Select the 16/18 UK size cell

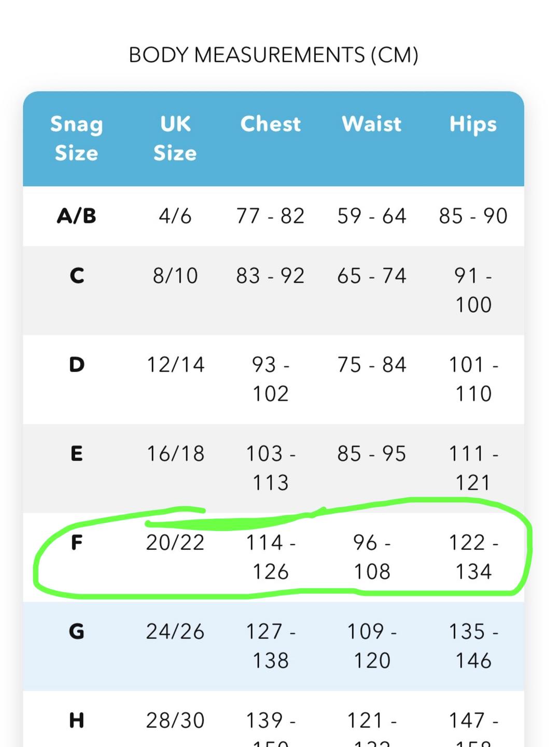[x=175, y=454]
